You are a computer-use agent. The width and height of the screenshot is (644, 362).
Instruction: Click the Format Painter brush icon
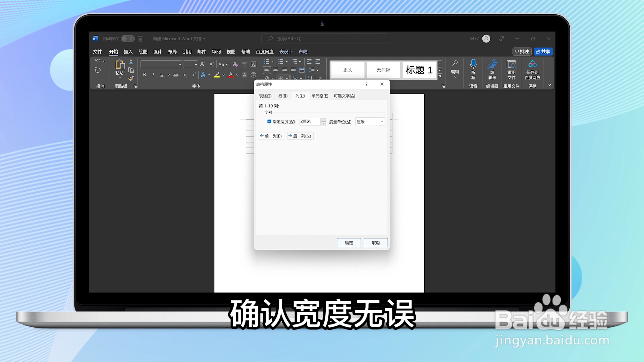click(x=131, y=78)
